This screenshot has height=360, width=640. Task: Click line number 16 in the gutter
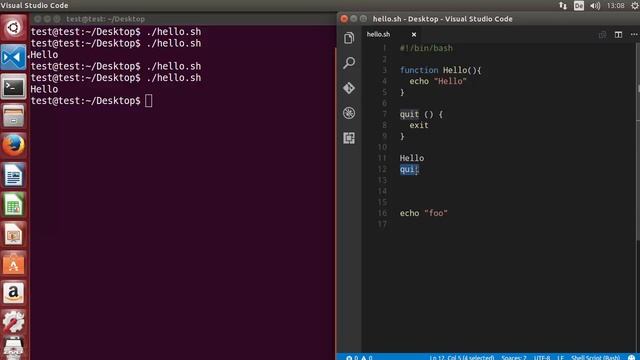[x=382, y=213]
